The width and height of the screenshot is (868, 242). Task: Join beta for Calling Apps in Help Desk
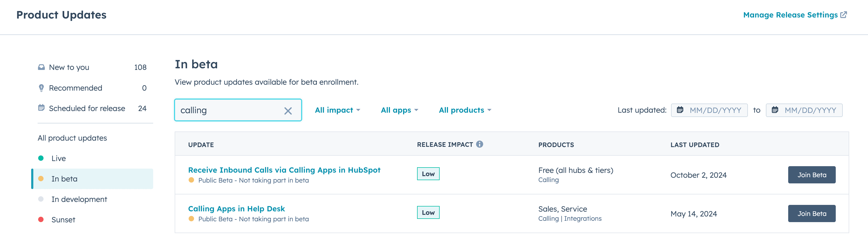[x=811, y=214]
